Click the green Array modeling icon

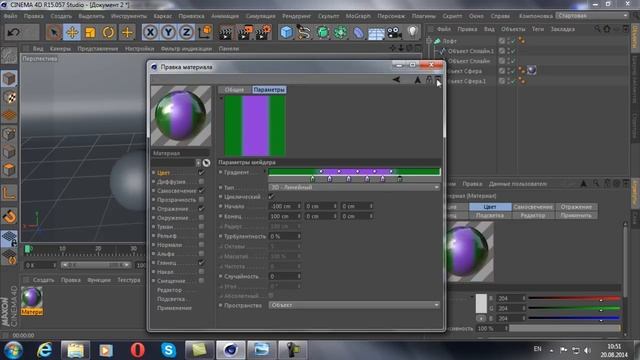(340, 32)
